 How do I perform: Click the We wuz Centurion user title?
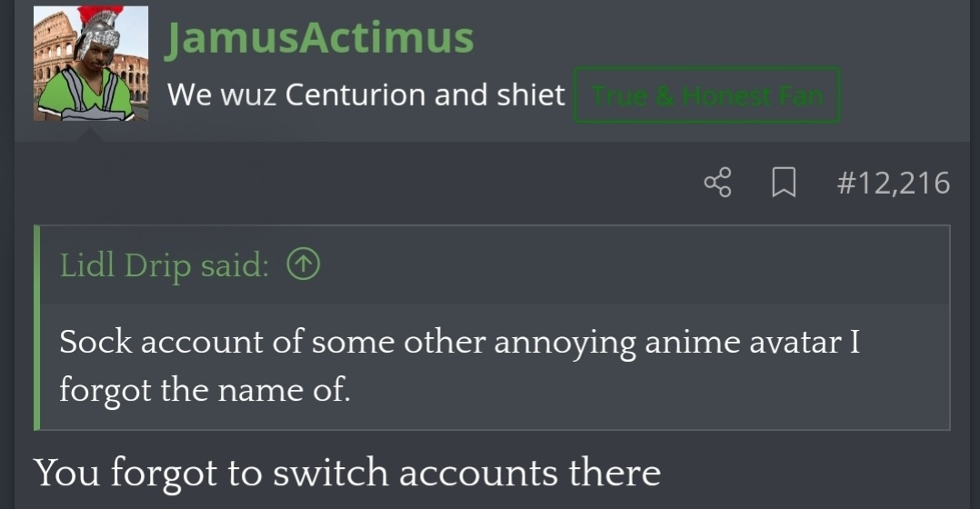coord(365,95)
